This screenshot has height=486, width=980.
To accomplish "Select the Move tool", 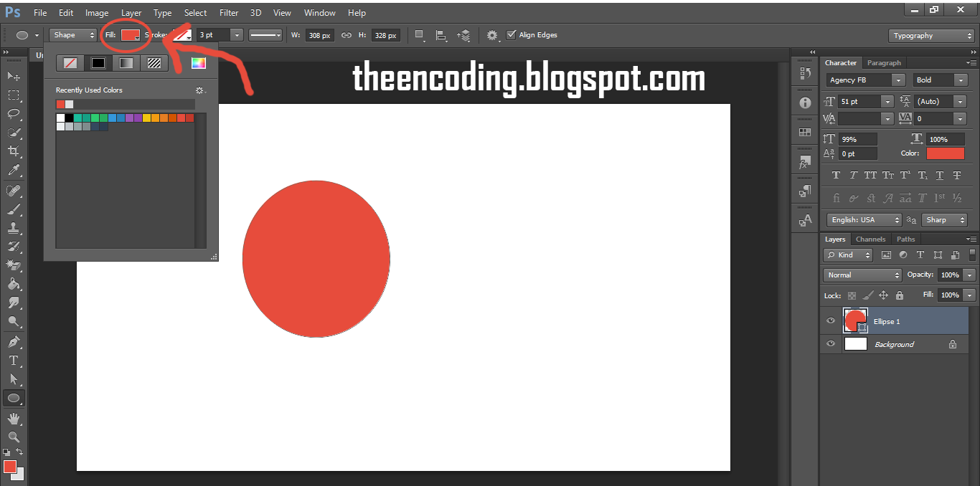I will 14,76.
